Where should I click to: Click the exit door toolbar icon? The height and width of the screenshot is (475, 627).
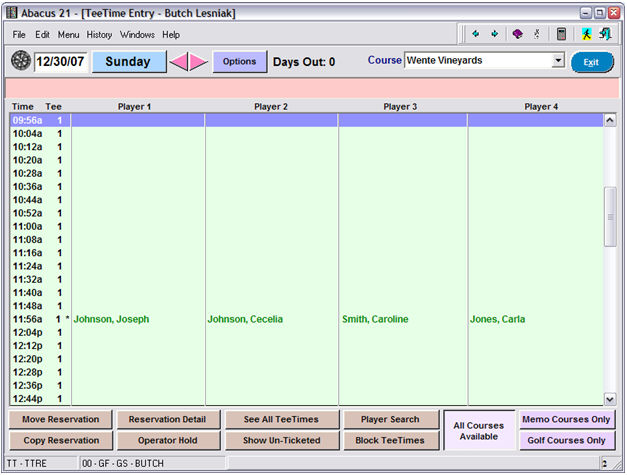point(605,34)
